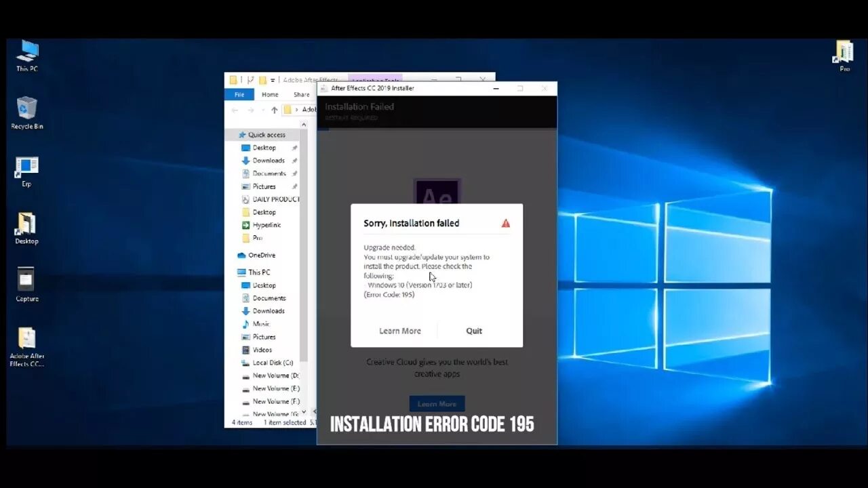Click the address bar folder icon

[x=288, y=110]
